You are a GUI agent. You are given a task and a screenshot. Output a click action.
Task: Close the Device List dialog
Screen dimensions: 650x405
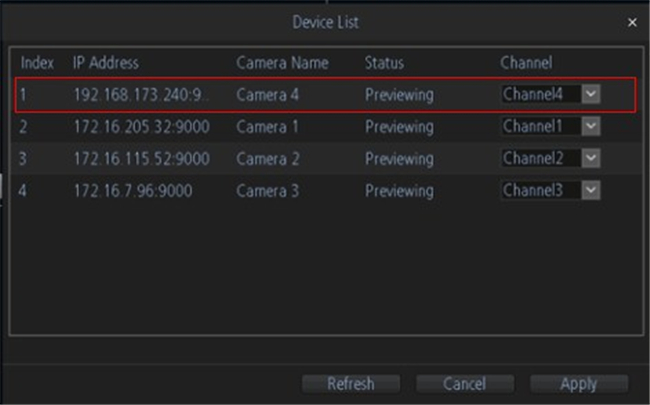[632, 22]
